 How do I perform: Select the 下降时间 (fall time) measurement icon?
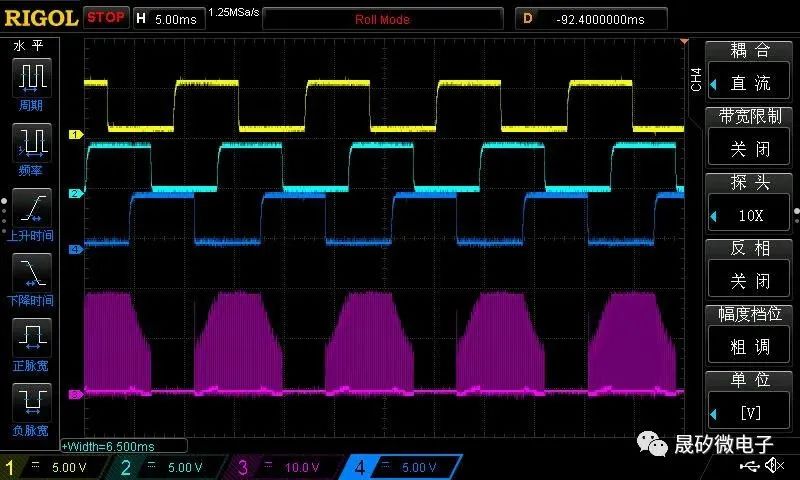[32, 272]
